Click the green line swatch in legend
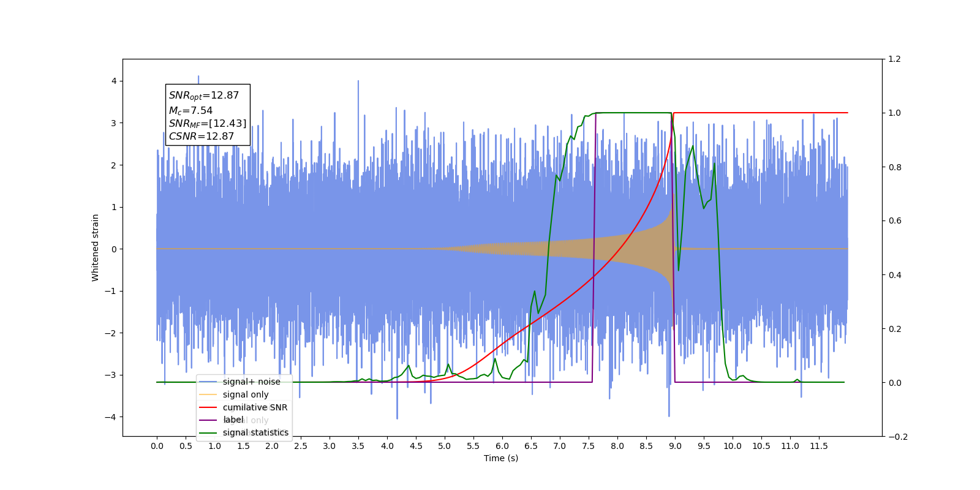Screen dimensions: 980x490 [x=208, y=432]
